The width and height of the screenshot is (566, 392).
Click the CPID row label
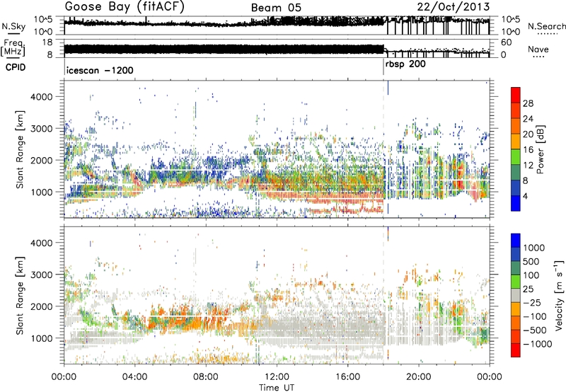coord(15,67)
